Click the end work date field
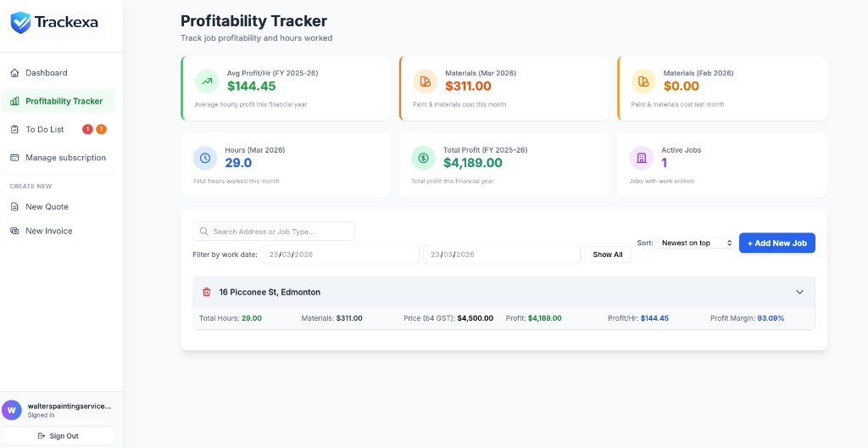The height and width of the screenshot is (448, 868). pos(502,255)
